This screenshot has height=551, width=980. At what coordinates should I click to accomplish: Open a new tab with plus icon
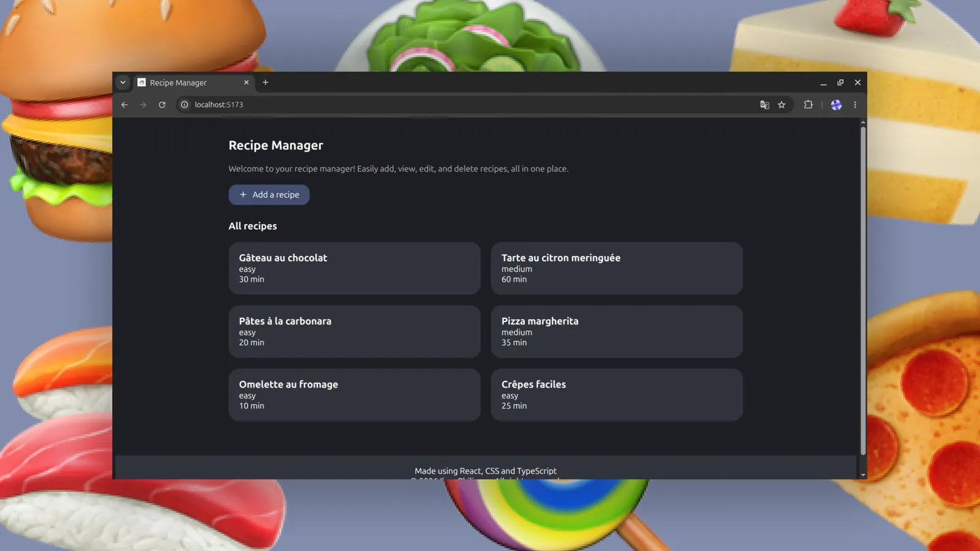pos(266,82)
